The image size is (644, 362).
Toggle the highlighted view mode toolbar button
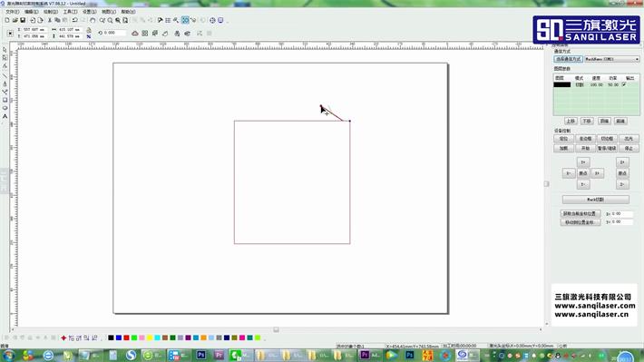point(185,20)
